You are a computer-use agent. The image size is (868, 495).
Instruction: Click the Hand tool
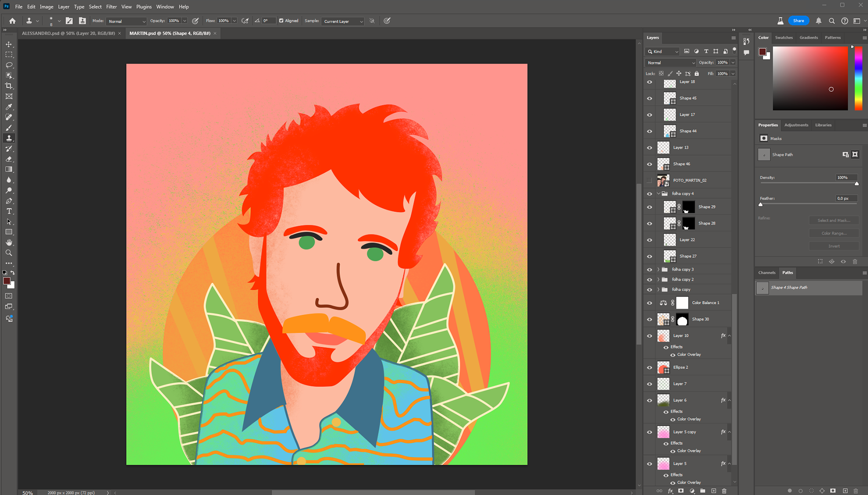pyautogui.click(x=9, y=242)
